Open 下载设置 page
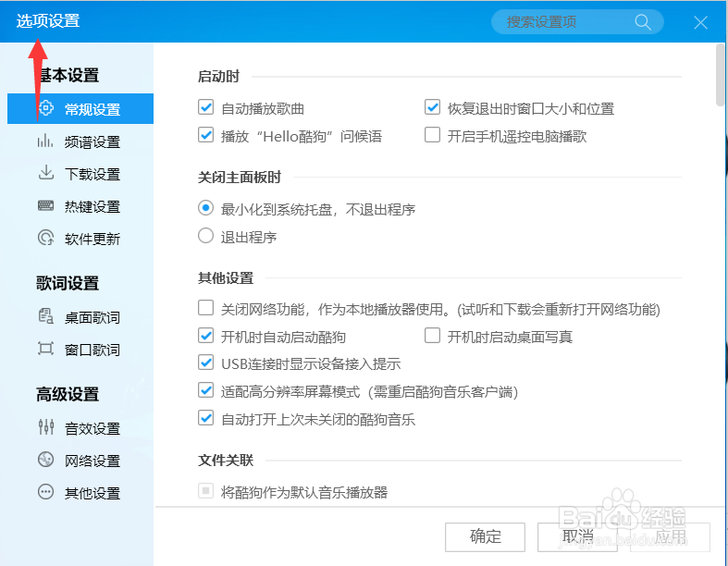Screen dimensions: 728x566 point(80,174)
